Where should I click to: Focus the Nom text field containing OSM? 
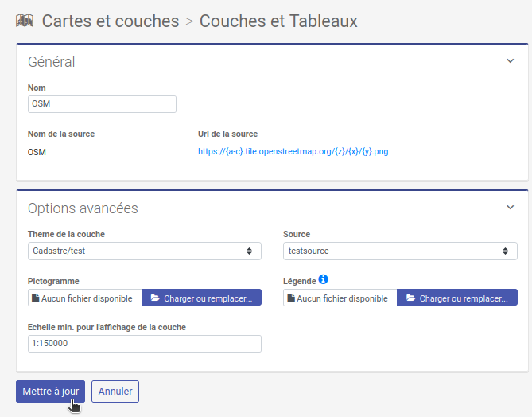click(102, 104)
